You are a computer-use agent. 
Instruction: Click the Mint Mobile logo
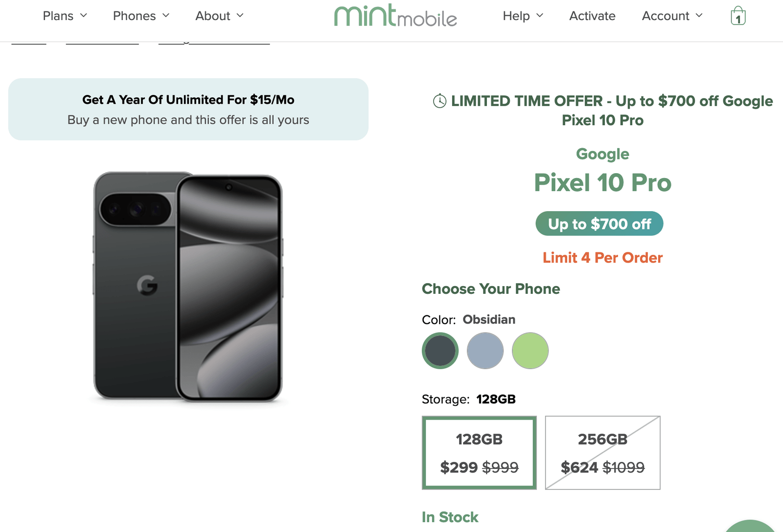click(x=395, y=16)
